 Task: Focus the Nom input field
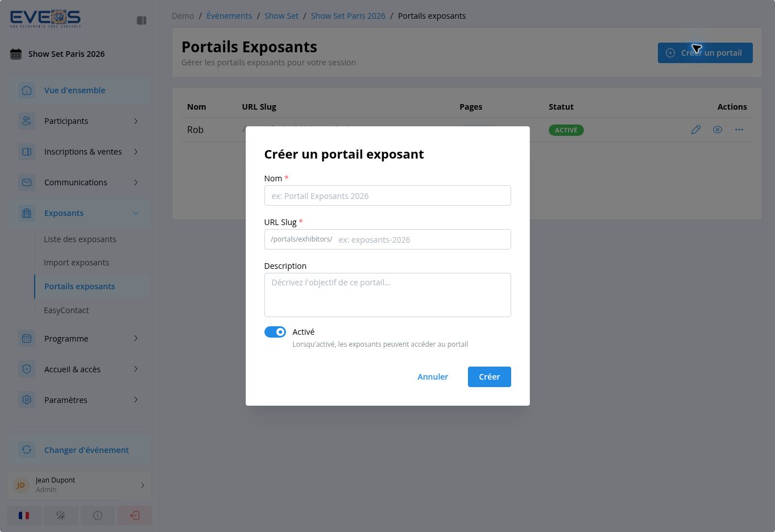(x=388, y=196)
